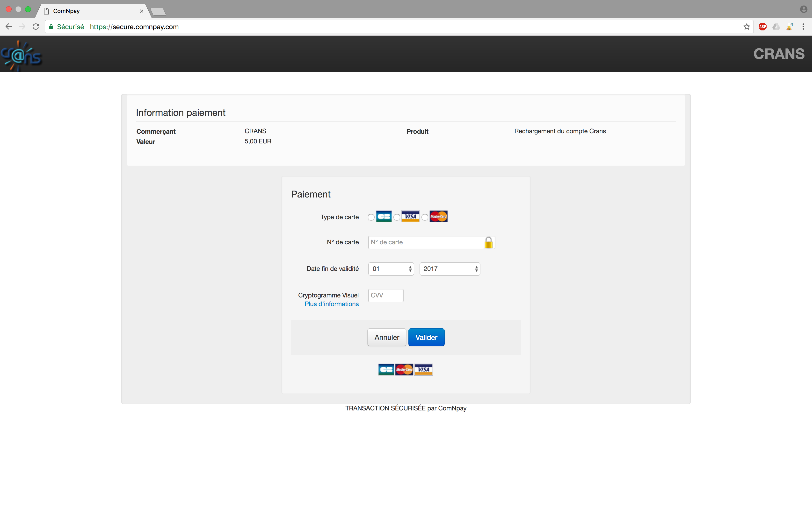Open the expiry year dropdown showing 2017
812x507 pixels.
tap(449, 269)
